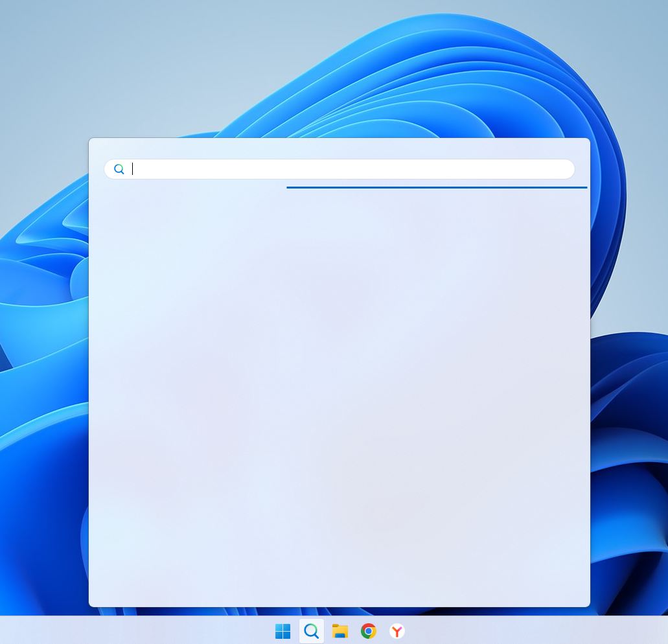Image resolution: width=668 pixels, height=644 pixels.
Task: Launch File Explorer from the taskbar
Action: pyautogui.click(x=340, y=631)
